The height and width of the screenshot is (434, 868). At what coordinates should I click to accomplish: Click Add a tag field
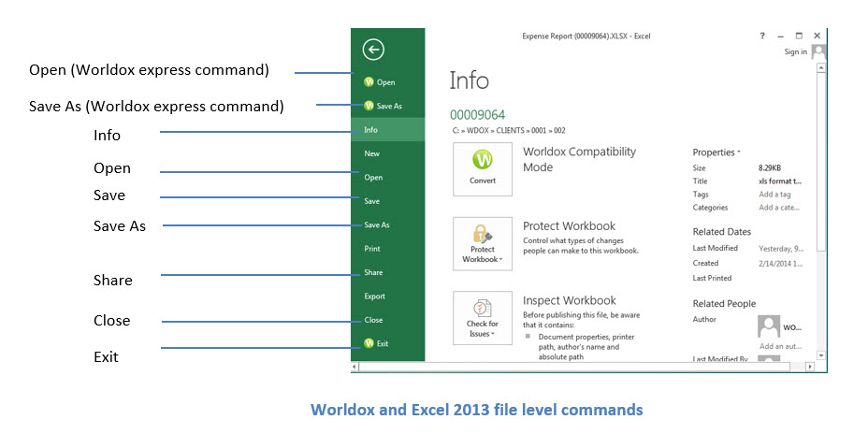click(775, 195)
